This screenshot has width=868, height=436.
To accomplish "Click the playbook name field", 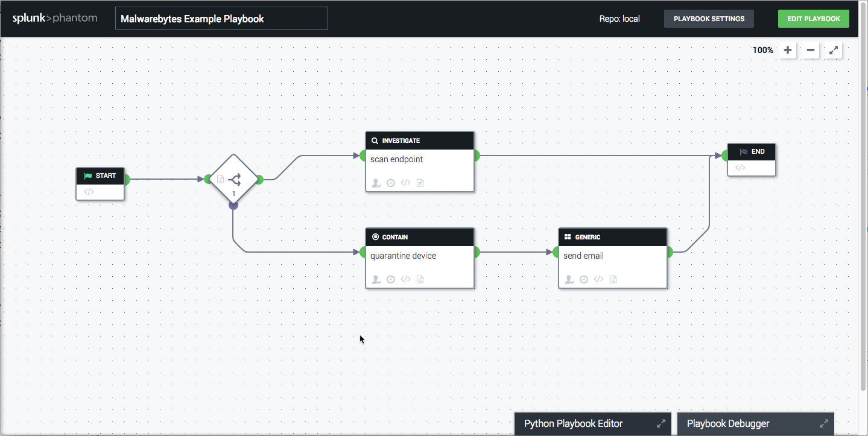I will click(x=221, y=18).
